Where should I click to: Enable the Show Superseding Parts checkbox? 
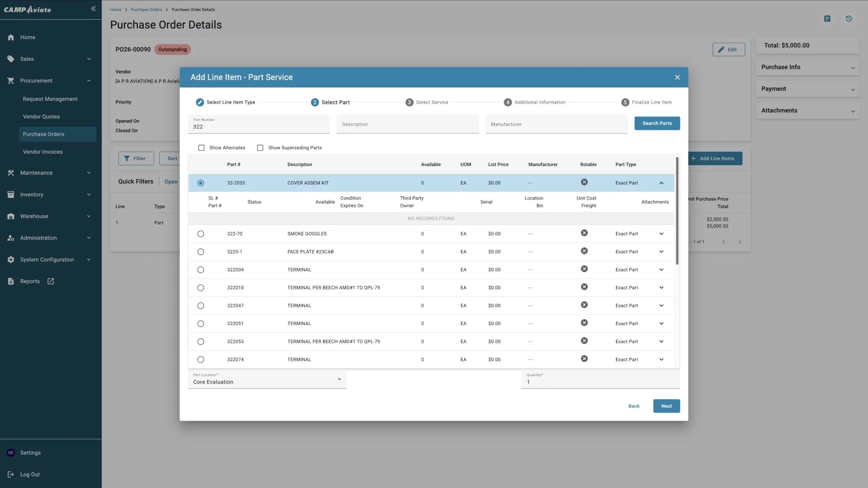coord(260,148)
